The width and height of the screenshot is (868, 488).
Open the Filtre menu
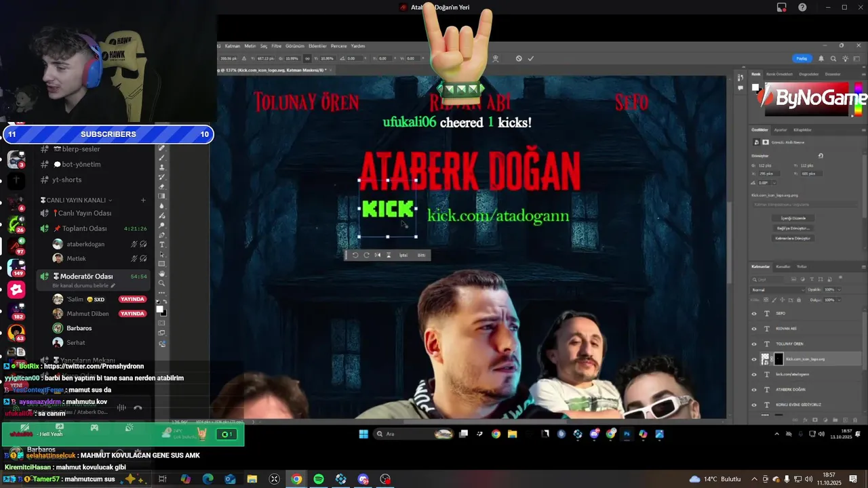click(277, 46)
